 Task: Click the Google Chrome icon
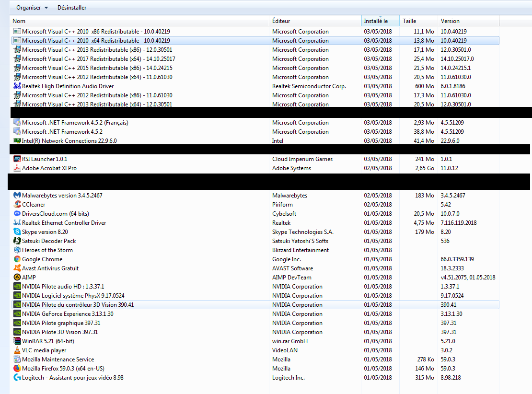17,259
